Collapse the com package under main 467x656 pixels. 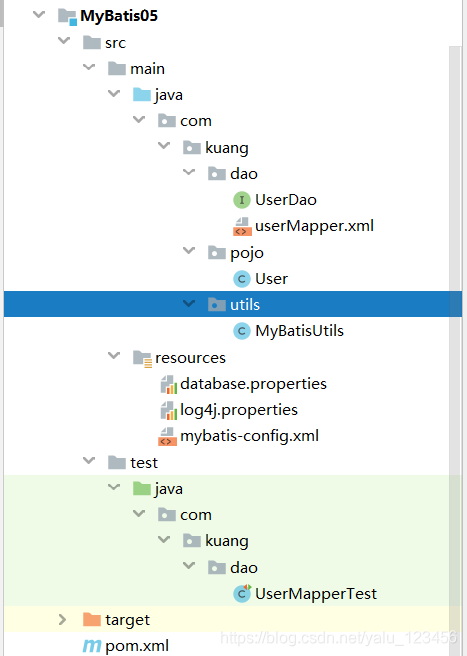click(139, 120)
